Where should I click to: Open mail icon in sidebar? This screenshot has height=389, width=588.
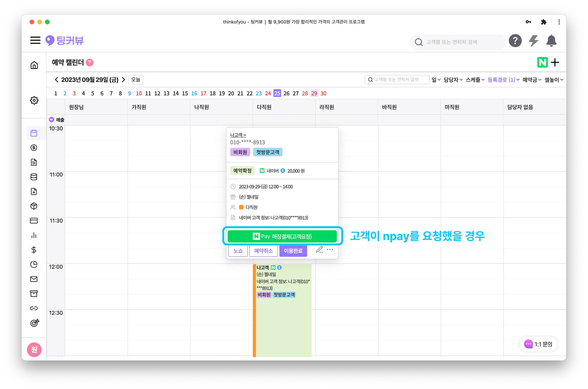[x=34, y=279]
